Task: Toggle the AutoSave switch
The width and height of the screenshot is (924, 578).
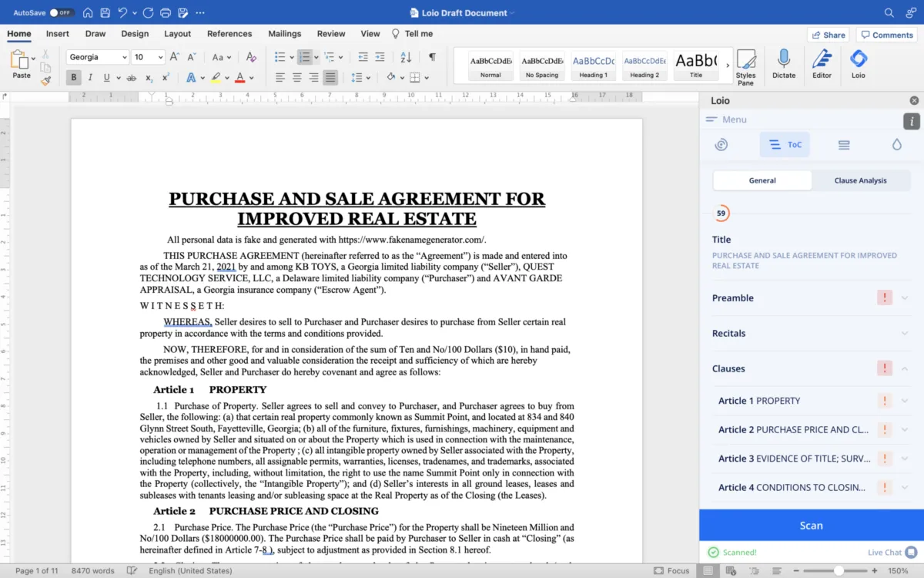Action: tap(62, 13)
